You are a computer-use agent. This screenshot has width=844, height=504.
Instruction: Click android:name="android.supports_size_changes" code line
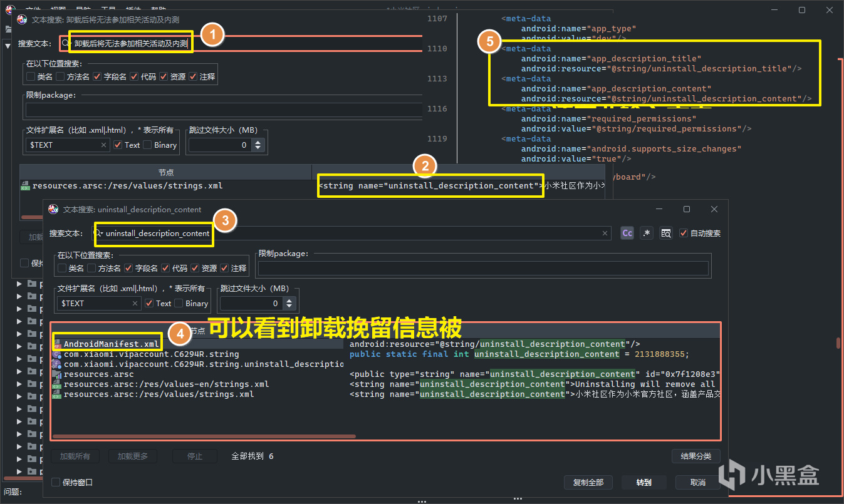(x=631, y=149)
